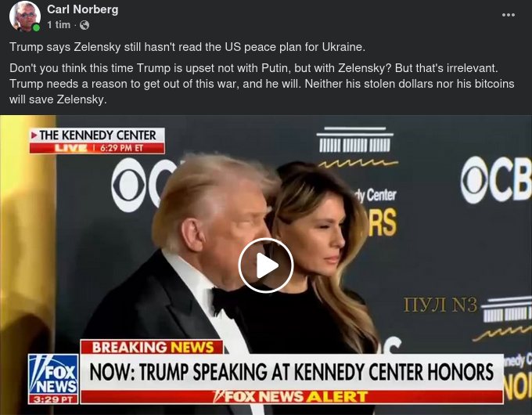Click the '3:29 PT' time label
This screenshot has height=415, width=532.
coord(53,399)
